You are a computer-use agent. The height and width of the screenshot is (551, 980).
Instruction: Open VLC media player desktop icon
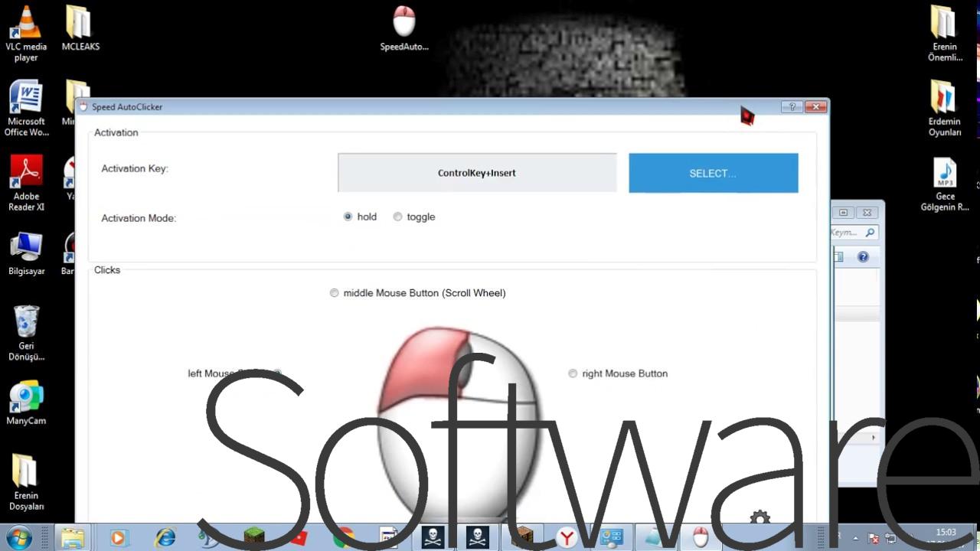(x=26, y=34)
